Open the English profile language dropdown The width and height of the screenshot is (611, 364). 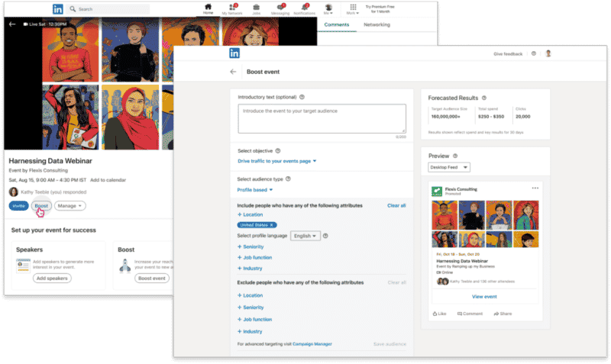tap(305, 236)
